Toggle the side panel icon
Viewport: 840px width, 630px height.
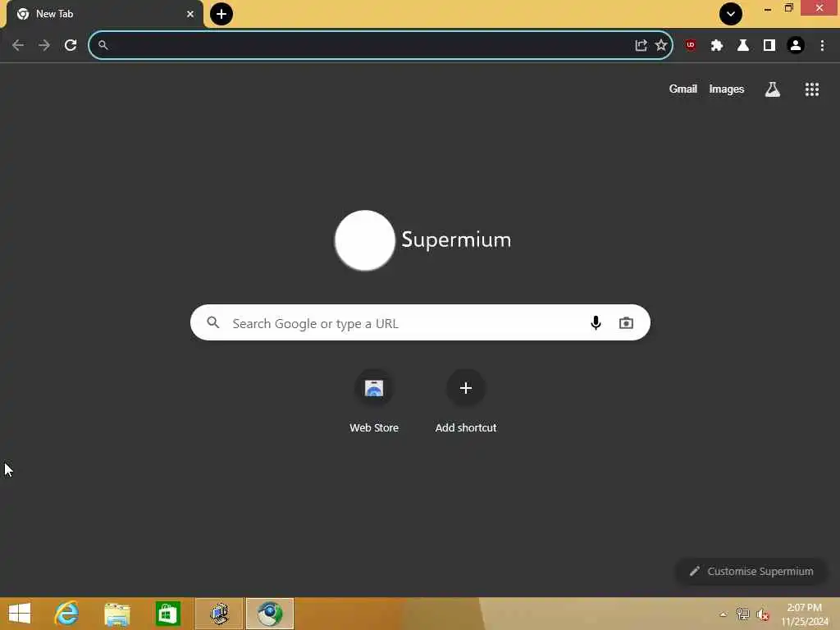click(x=769, y=45)
